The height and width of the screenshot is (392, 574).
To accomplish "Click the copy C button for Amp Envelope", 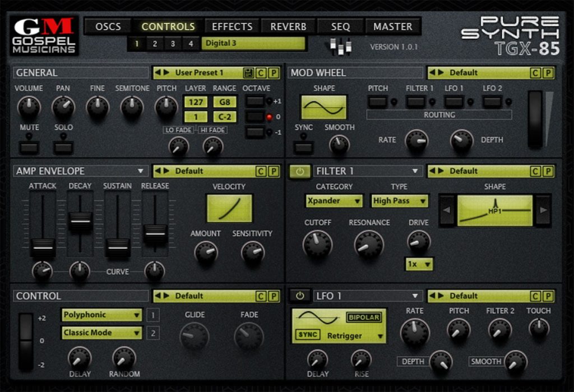I will (261, 171).
